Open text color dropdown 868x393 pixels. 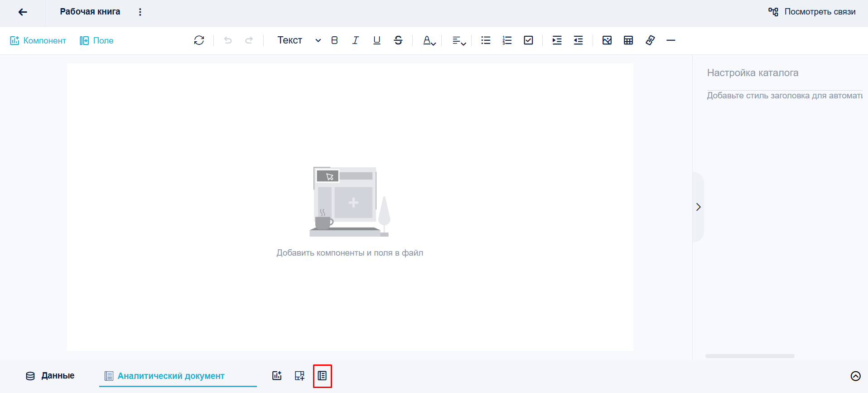(x=429, y=40)
